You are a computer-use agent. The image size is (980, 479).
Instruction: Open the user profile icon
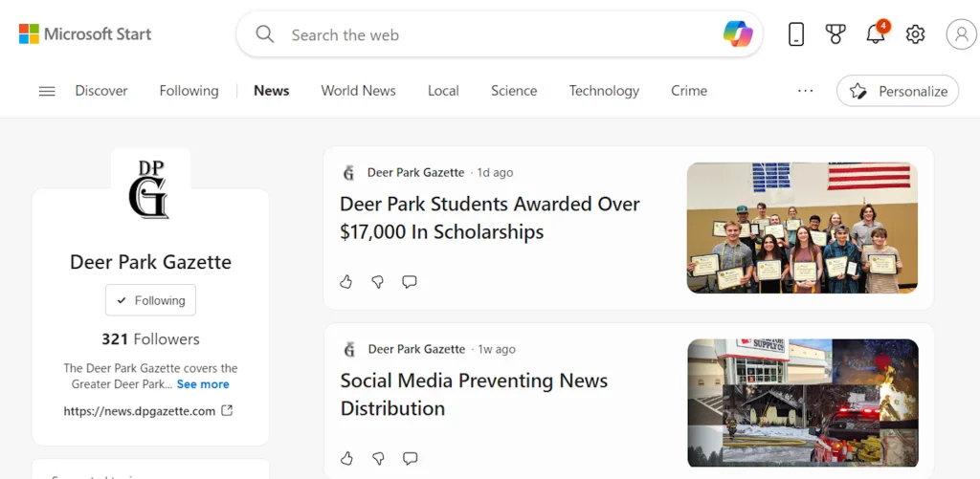pos(961,34)
